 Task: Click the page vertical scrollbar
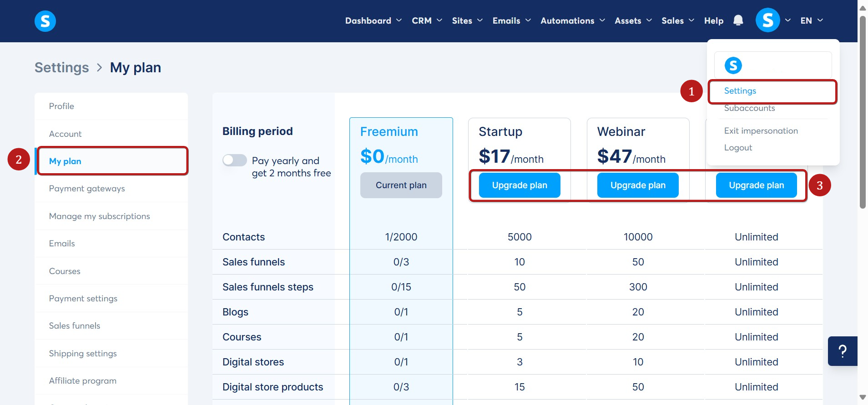click(863, 112)
